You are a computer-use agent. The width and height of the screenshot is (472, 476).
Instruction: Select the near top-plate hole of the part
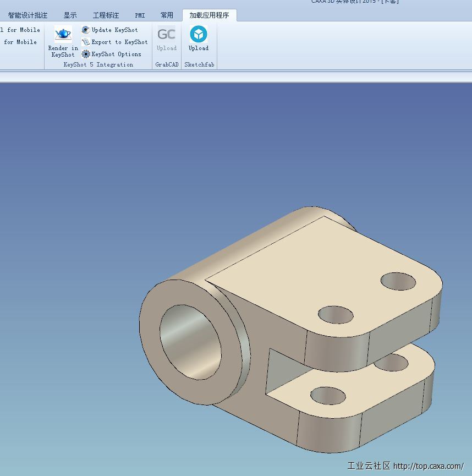[336, 315]
